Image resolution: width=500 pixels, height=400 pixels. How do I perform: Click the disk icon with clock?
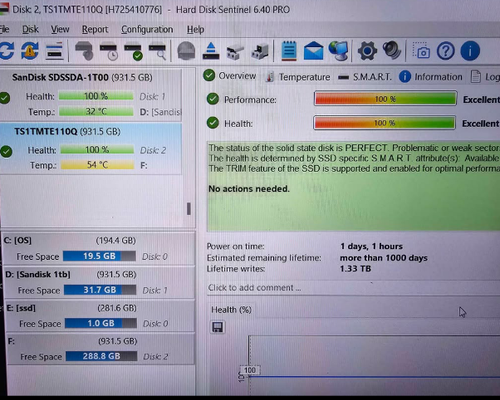pos(109,52)
